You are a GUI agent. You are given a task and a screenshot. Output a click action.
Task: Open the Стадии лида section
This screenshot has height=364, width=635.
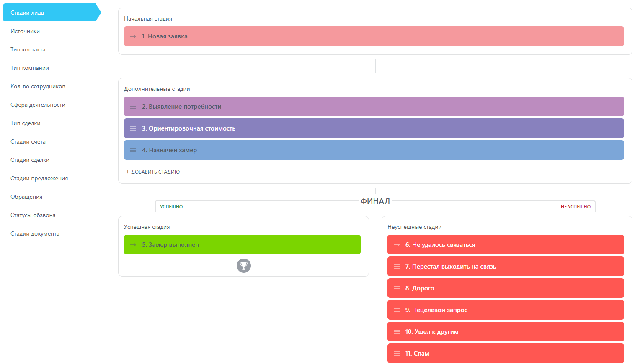click(x=52, y=13)
